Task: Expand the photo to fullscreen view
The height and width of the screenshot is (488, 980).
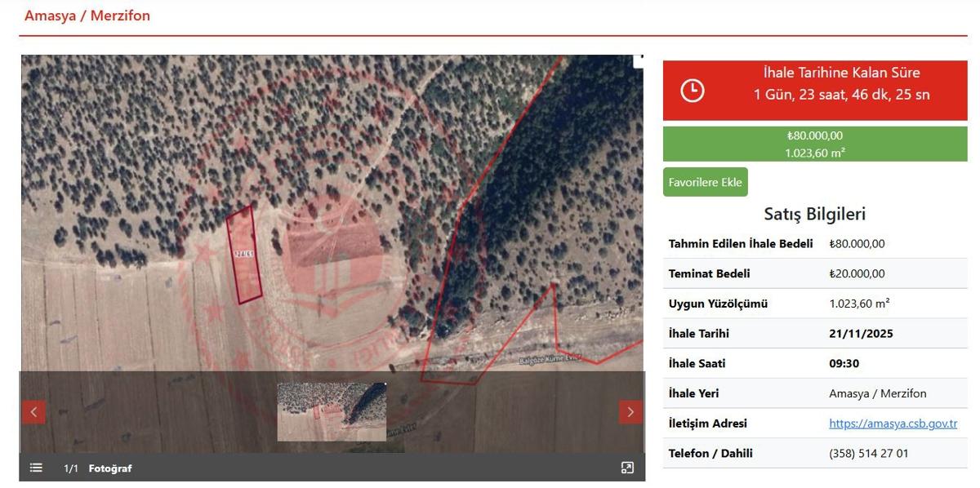Action: pyautogui.click(x=627, y=468)
